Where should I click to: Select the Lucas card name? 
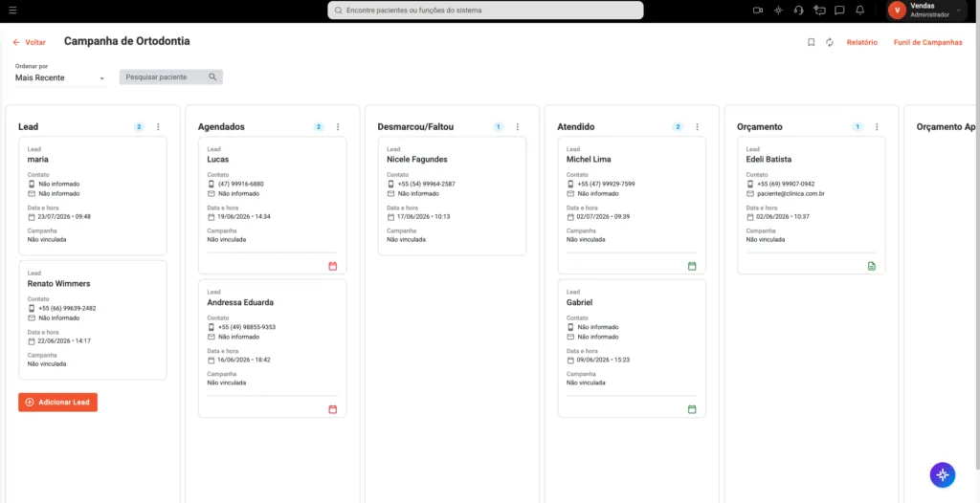[218, 160]
